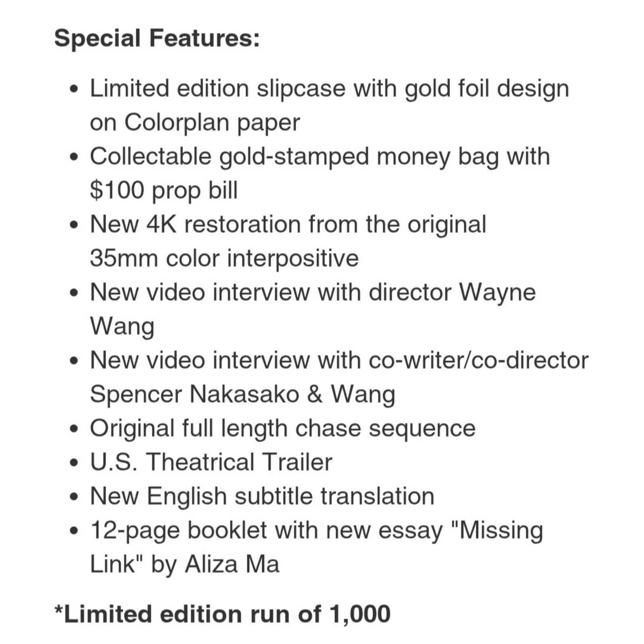Screen dimensions: 644x644
Task: Click "*Limited edition run of 1,000" note
Action: pyautogui.click(x=223, y=614)
